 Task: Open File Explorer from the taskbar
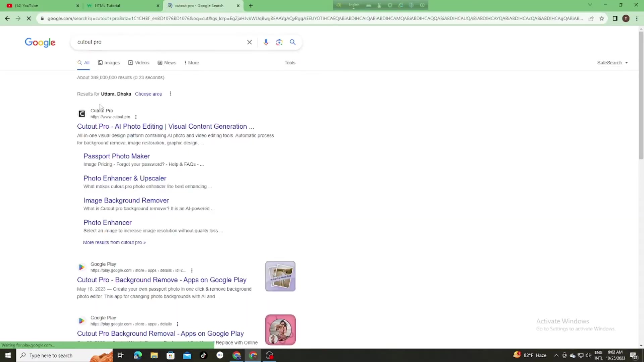(x=154, y=355)
